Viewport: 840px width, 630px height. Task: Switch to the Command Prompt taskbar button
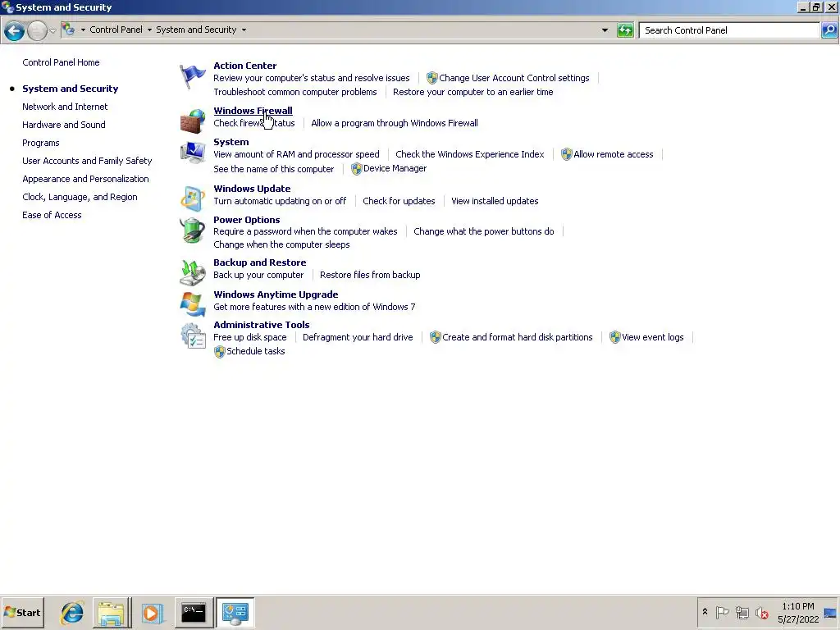[194, 612]
